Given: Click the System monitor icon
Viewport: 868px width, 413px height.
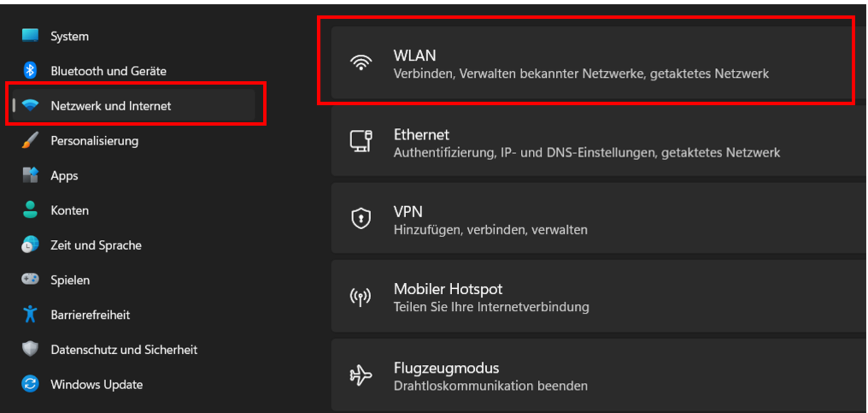Looking at the screenshot, I should coord(30,36).
